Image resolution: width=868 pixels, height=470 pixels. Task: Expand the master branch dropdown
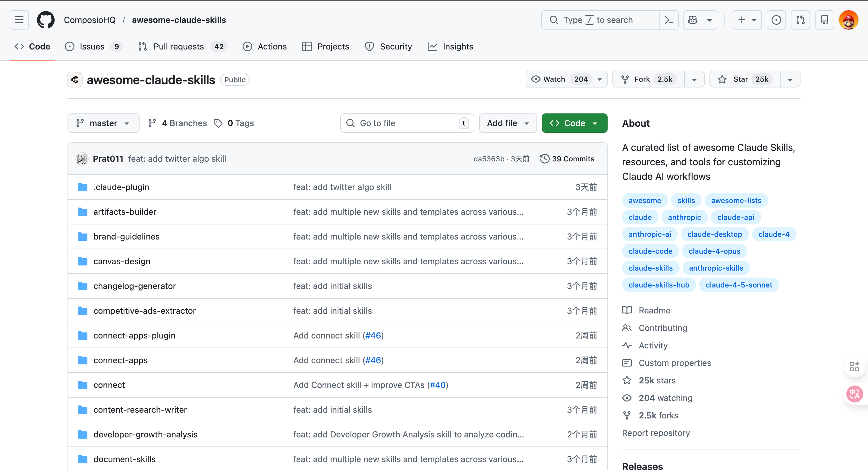(103, 123)
